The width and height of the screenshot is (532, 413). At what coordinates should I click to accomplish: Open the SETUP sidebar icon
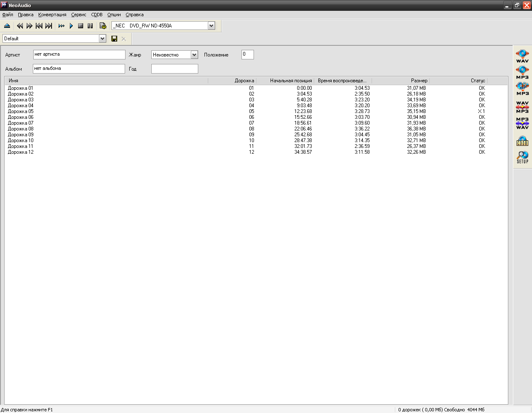click(522, 157)
